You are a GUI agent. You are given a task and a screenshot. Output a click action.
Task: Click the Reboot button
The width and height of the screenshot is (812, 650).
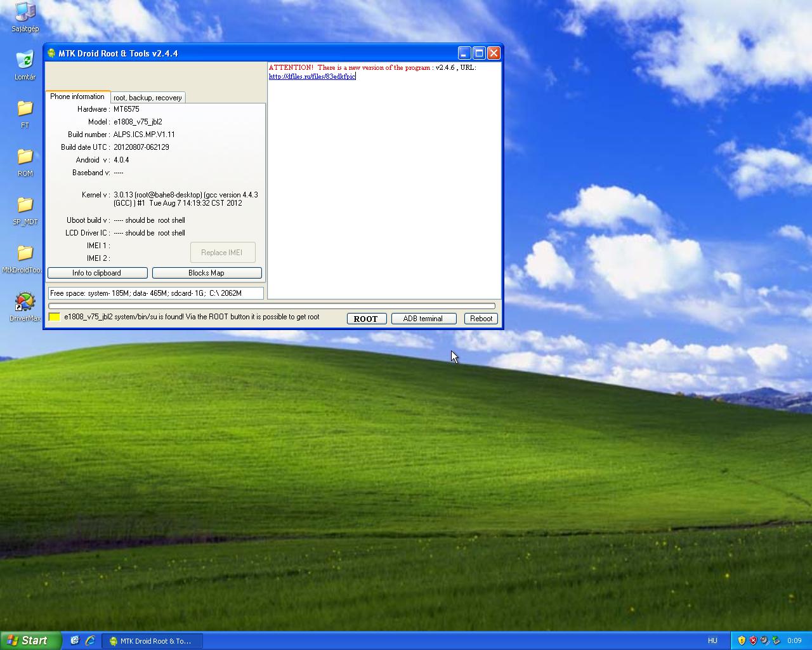click(x=481, y=319)
